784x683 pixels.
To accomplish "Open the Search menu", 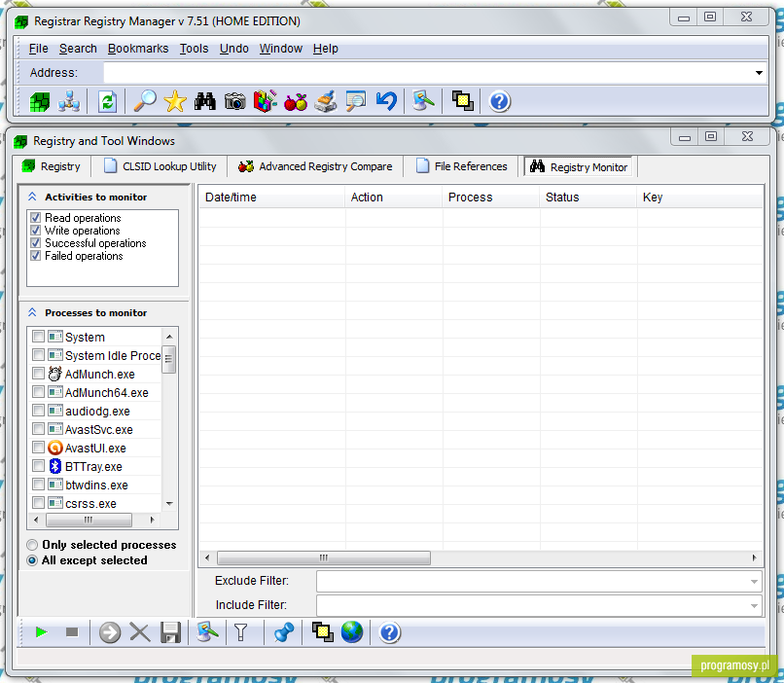I will pos(78,49).
